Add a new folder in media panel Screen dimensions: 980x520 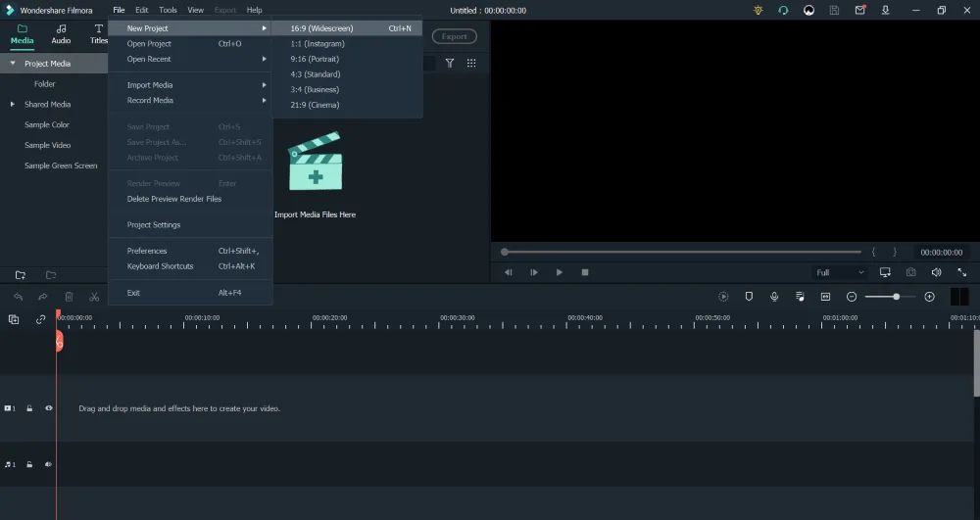pos(21,274)
